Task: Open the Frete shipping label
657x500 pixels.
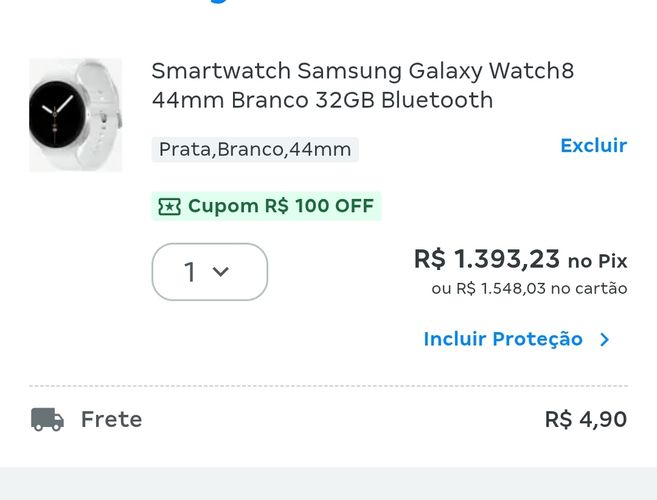Action: click(111, 419)
